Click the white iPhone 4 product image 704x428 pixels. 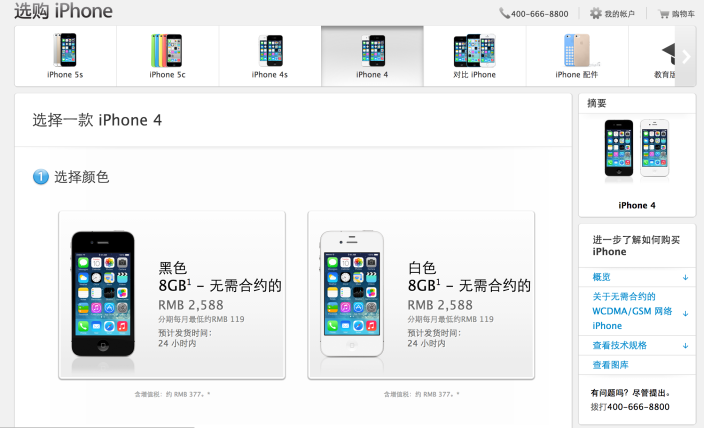[x=352, y=294]
